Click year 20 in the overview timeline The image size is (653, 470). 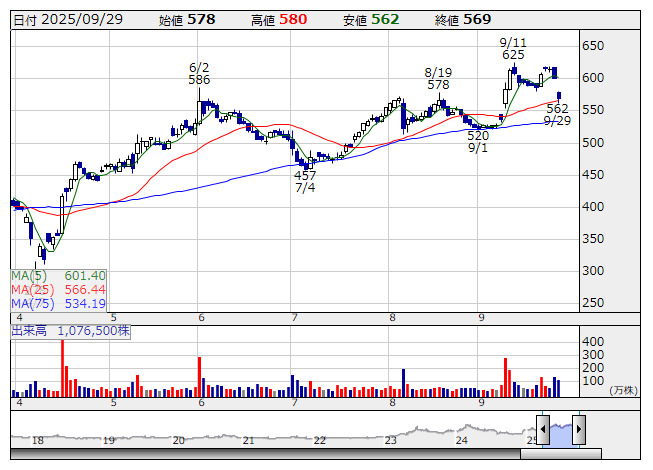(x=179, y=440)
